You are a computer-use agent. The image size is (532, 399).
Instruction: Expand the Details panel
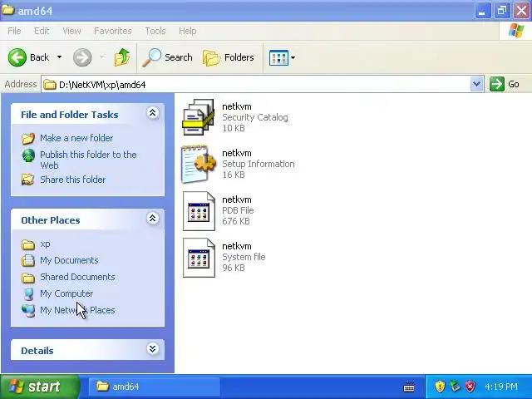[x=152, y=348]
